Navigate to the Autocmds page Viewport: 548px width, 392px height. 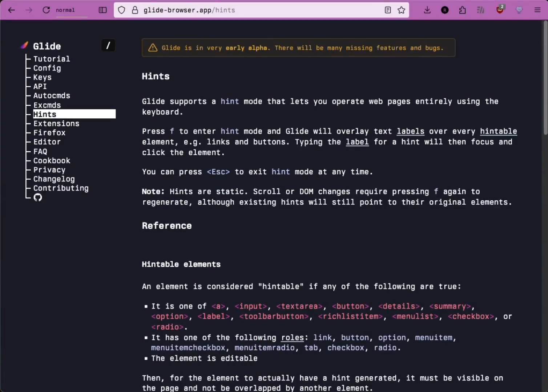52,95
